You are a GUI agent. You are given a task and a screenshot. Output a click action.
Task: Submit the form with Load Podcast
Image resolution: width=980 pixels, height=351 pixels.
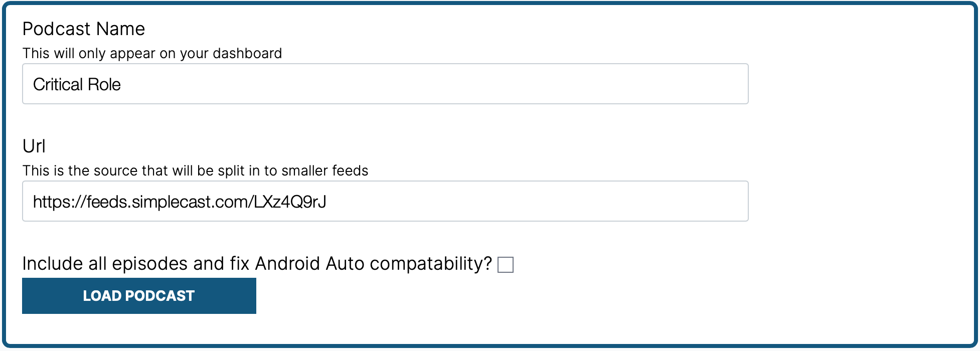coord(139,296)
